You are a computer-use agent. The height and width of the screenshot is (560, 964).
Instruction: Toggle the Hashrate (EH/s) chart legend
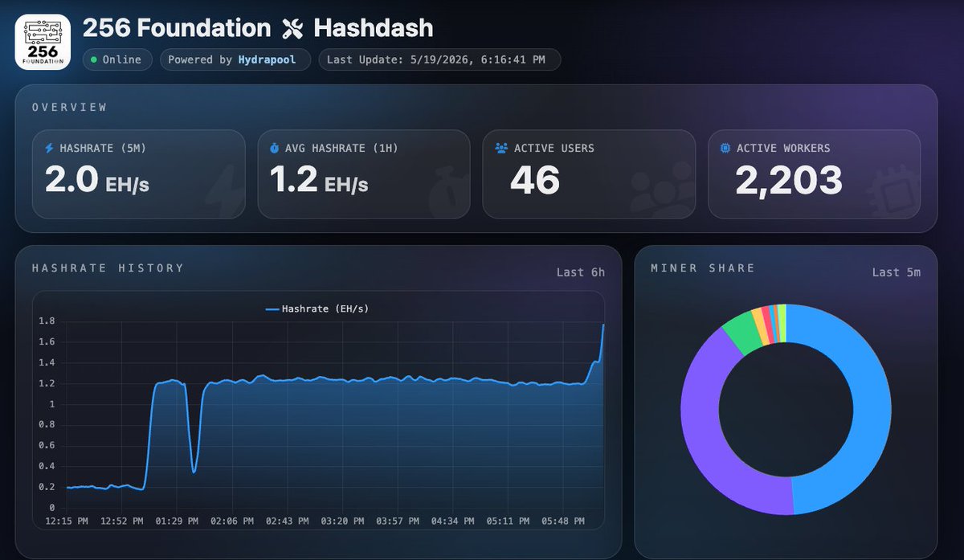pyautogui.click(x=317, y=309)
